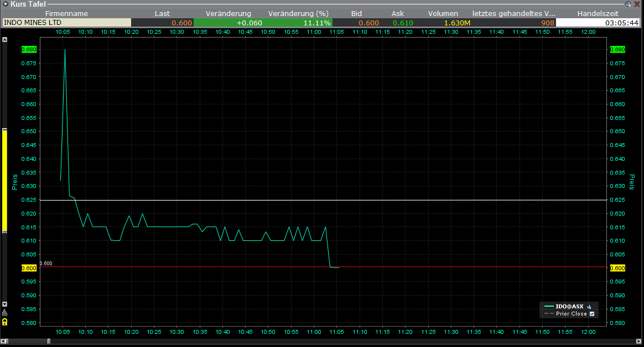Click the 11:05 top time label
The height and width of the screenshot is (347, 644).
336,31
